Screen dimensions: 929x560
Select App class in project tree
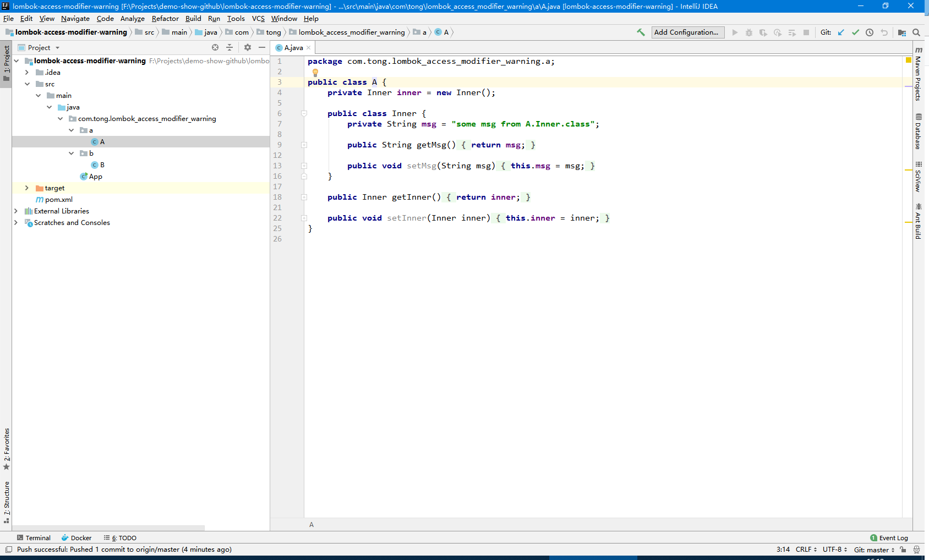coord(91,176)
